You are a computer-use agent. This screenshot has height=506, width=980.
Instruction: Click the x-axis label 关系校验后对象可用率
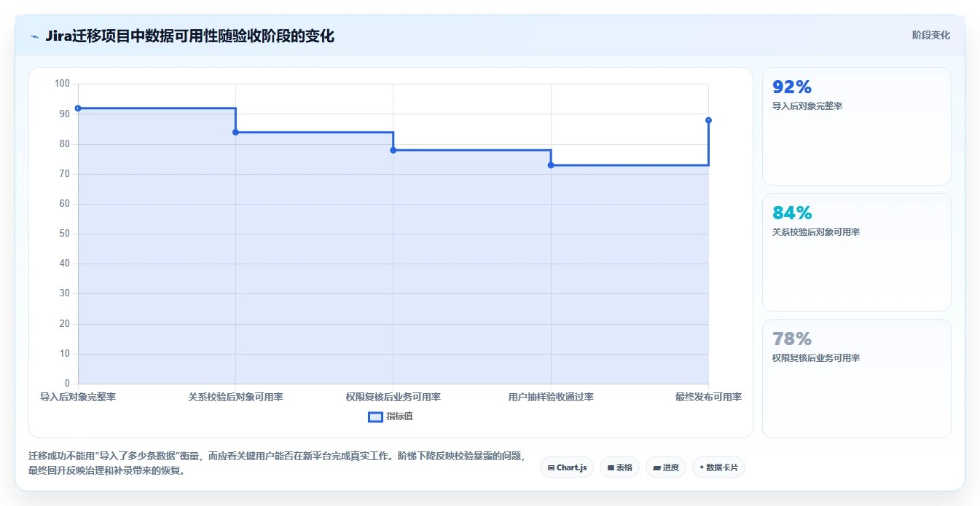point(235,397)
